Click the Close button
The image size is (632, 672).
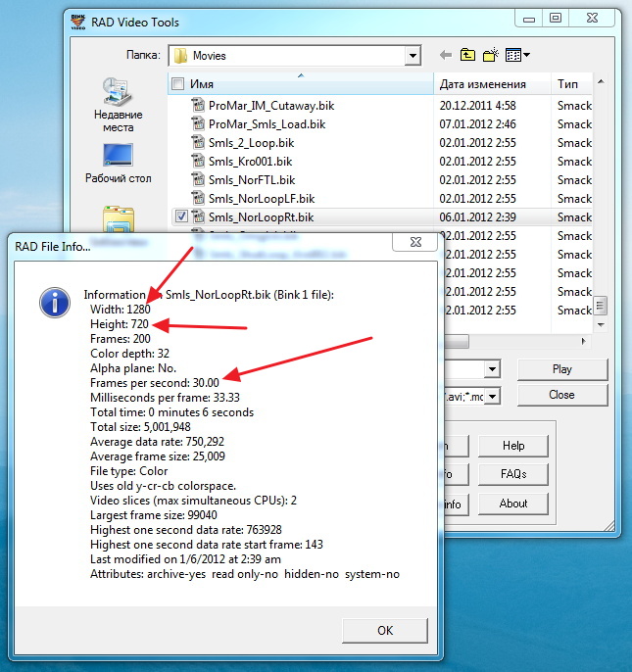(x=562, y=395)
